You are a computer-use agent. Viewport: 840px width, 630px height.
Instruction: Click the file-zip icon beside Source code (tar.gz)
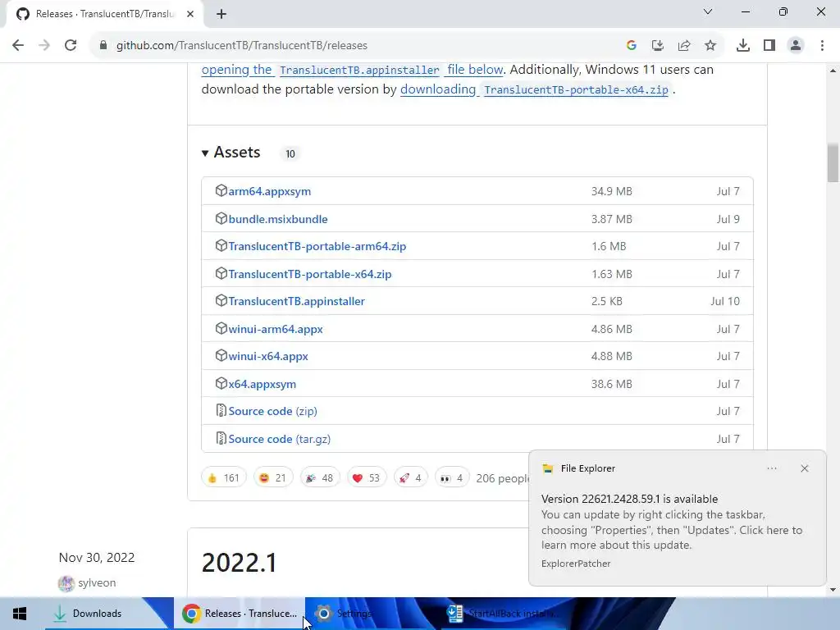pyautogui.click(x=221, y=438)
